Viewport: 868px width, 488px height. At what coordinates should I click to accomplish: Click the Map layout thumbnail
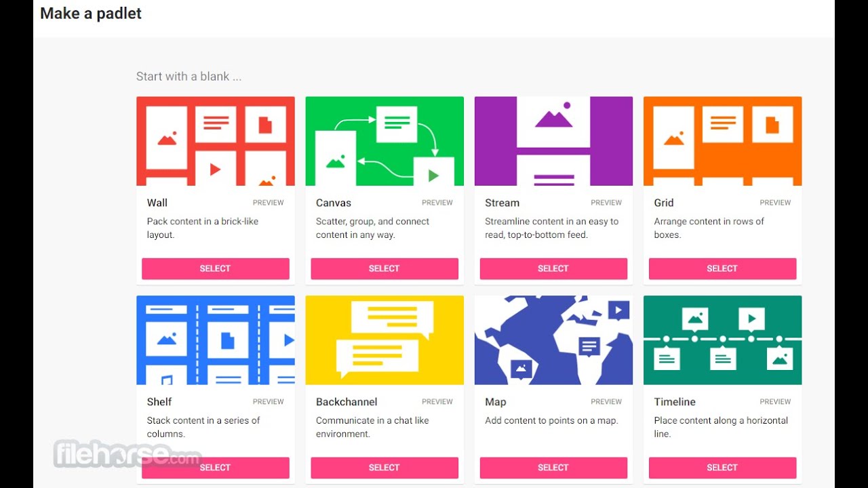[553, 340]
